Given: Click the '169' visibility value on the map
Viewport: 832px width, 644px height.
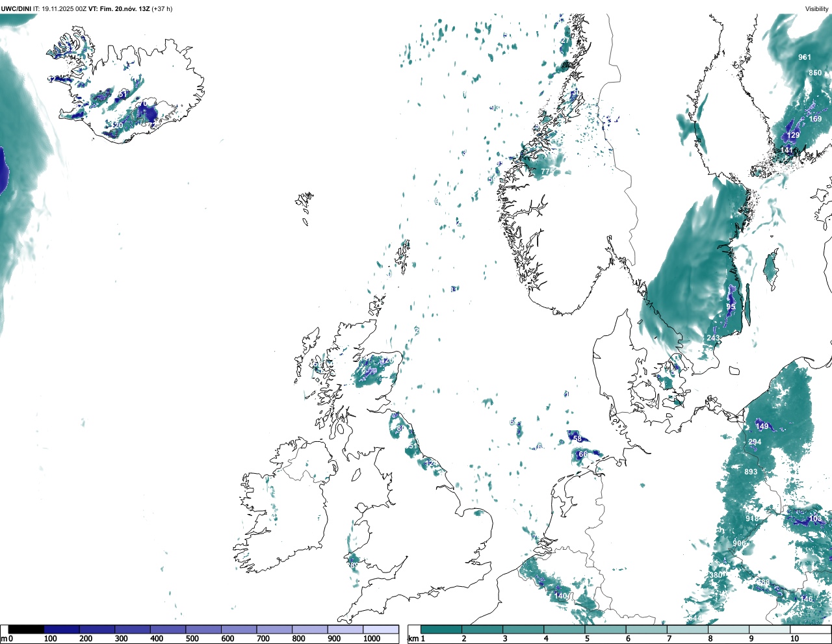Looking at the screenshot, I should click(x=815, y=119).
